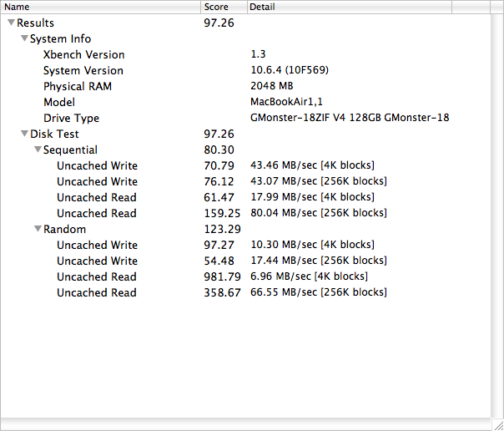Click the 2048 MB RAM value
The height and width of the screenshot is (431, 504).
271,85
